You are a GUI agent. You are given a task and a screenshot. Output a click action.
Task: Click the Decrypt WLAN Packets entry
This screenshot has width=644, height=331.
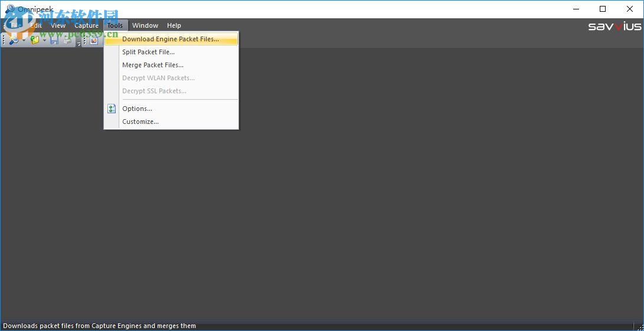[x=171, y=78]
